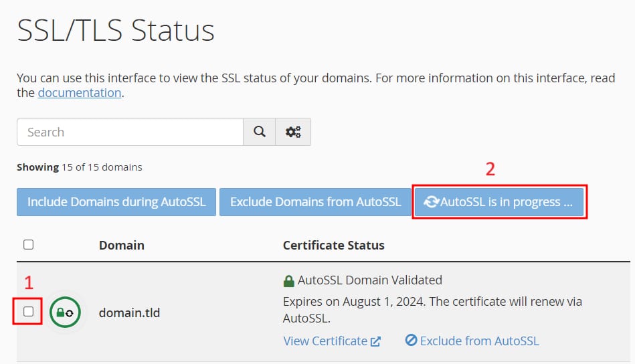Tick the checkbox for domain.tld
635x364 pixels.
pyautogui.click(x=28, y=311)
